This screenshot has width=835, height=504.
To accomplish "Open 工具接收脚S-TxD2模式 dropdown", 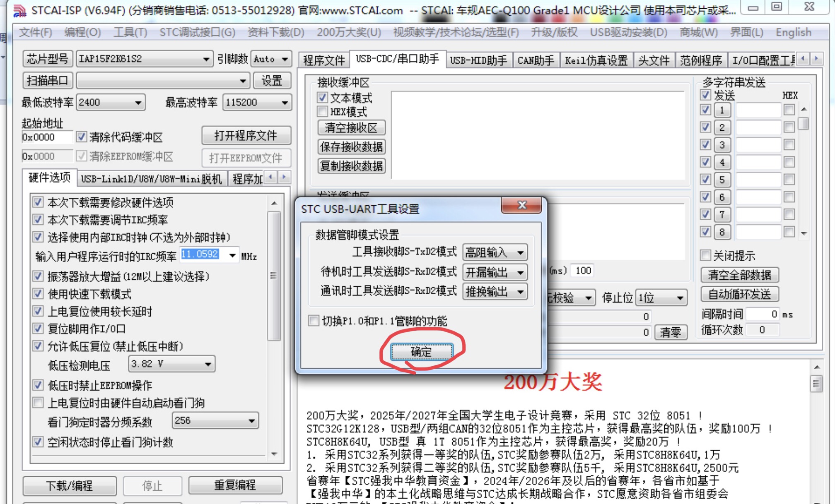I will coord(495,252).
